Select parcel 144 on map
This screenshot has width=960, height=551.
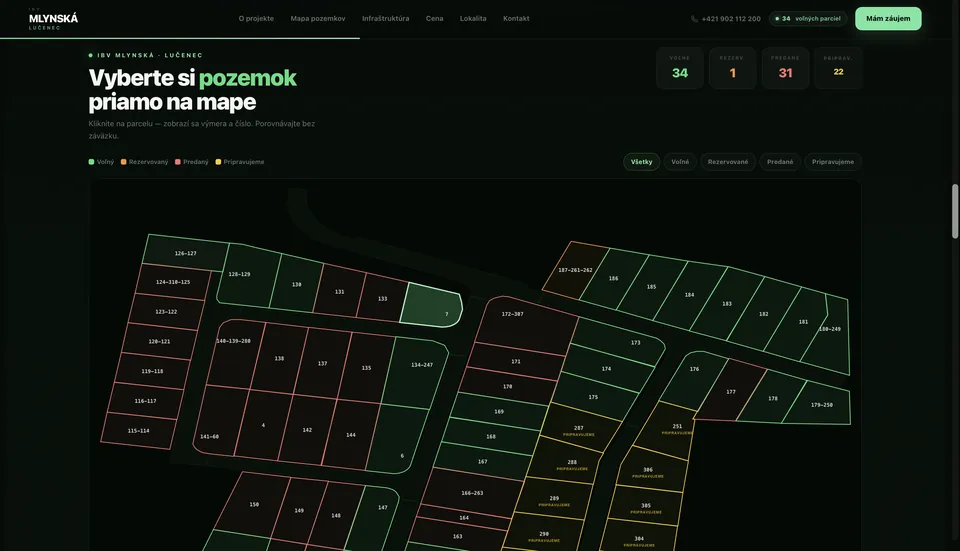pyautogui.click(x=351, y=435)
